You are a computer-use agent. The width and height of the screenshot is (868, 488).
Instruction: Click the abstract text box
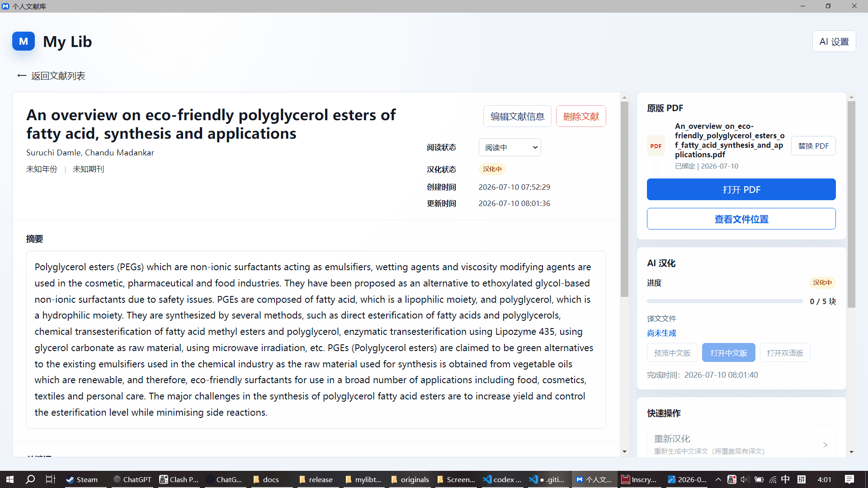click(x=316, y=340)
